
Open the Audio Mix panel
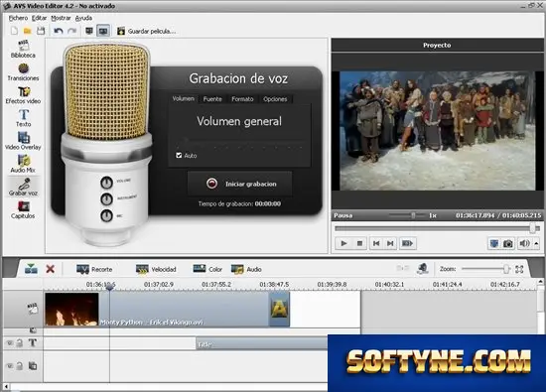(x=23, y=164)
